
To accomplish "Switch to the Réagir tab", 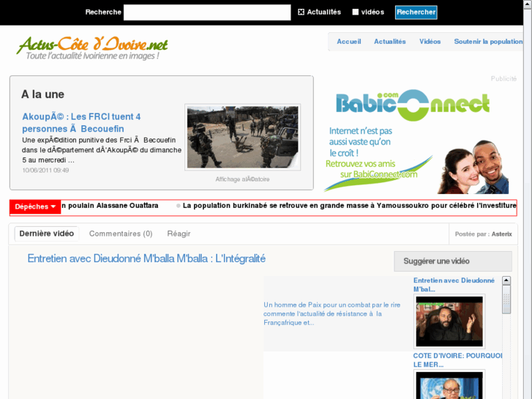I will coord(179,234).
